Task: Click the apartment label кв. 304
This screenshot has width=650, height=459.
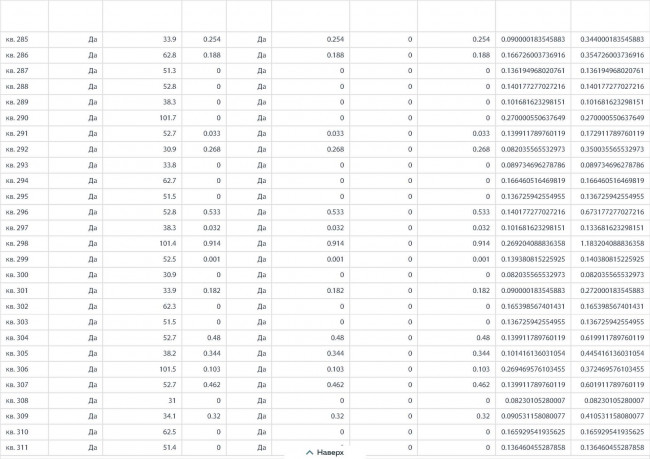Action: pos(17,338)
